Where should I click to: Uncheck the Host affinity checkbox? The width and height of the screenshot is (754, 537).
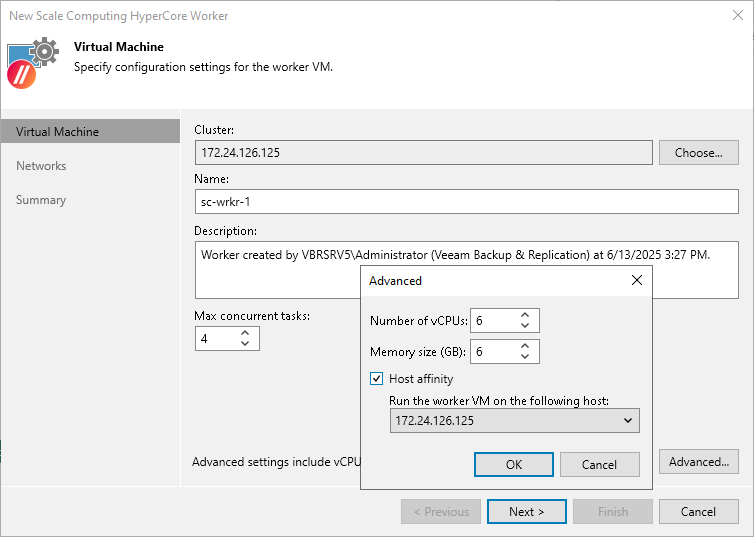coord(377,379)
